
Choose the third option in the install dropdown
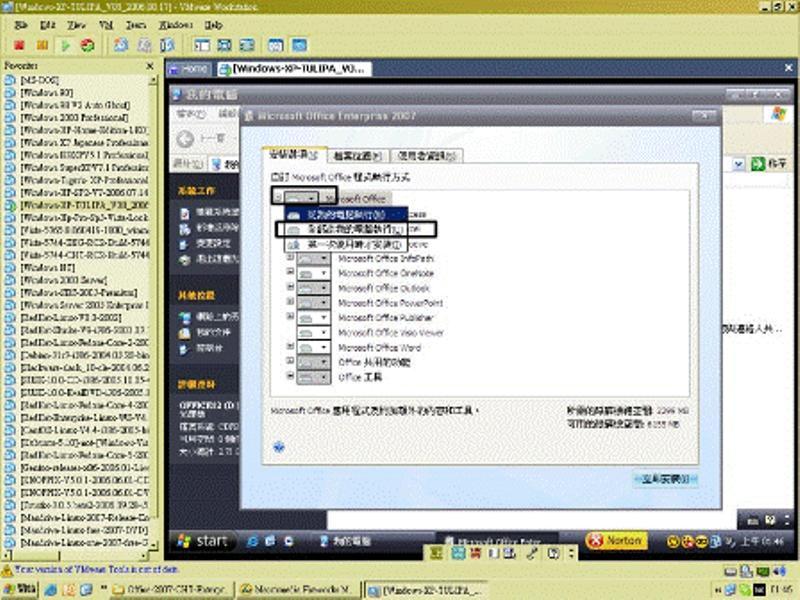tap(346, 245)
